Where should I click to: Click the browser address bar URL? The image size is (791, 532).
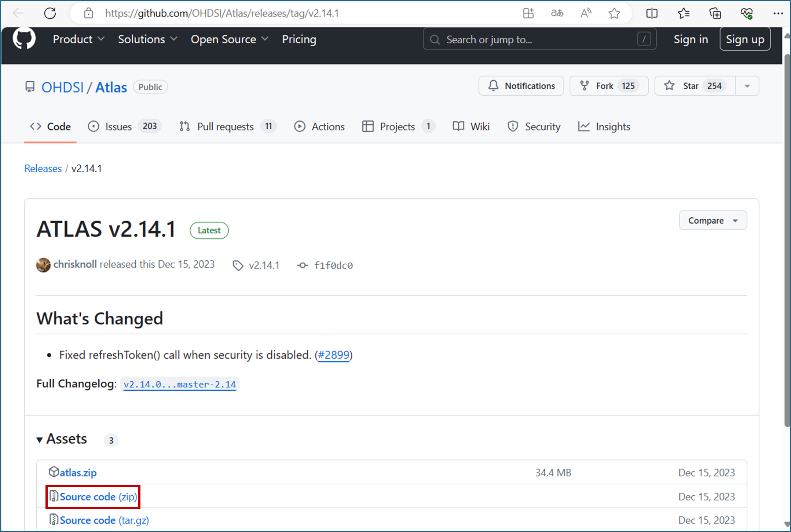coord(222,14)
